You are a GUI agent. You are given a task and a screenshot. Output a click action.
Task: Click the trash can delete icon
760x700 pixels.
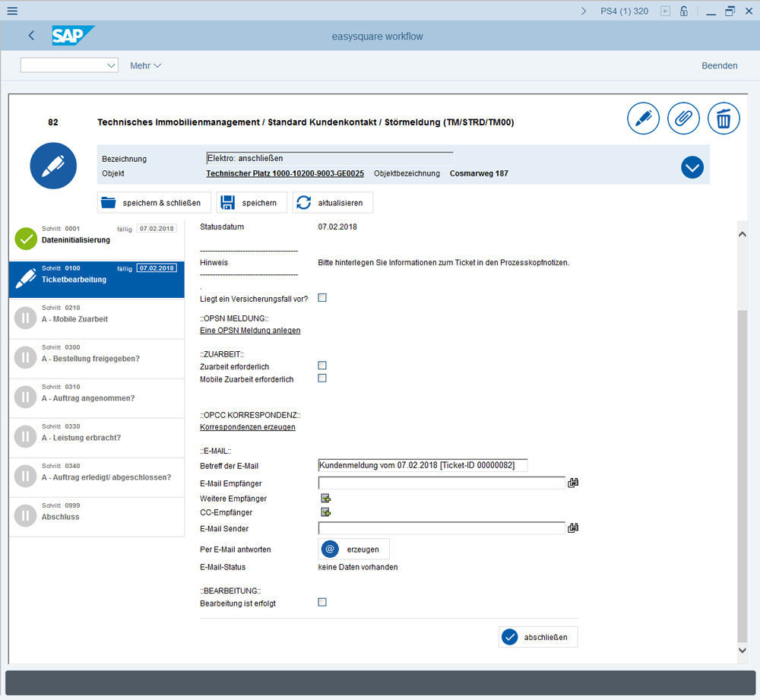pyautogui.click(x=724, y=119)
